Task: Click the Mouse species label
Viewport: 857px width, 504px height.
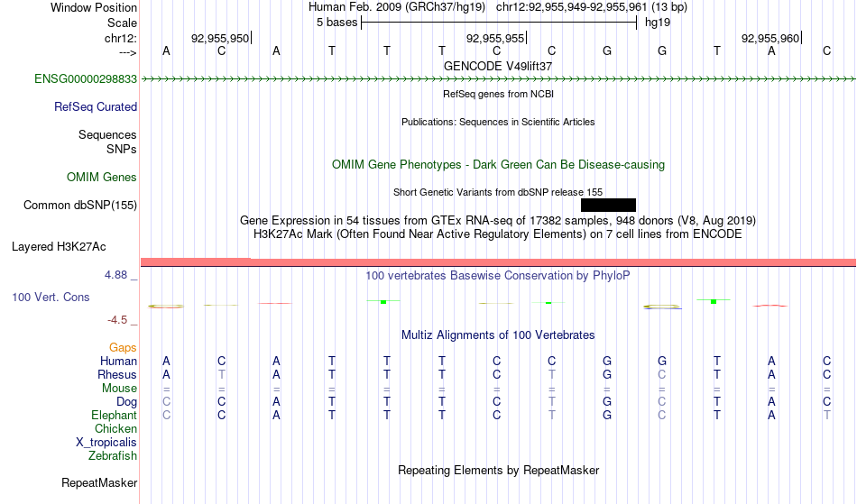Action: point(119,389)
